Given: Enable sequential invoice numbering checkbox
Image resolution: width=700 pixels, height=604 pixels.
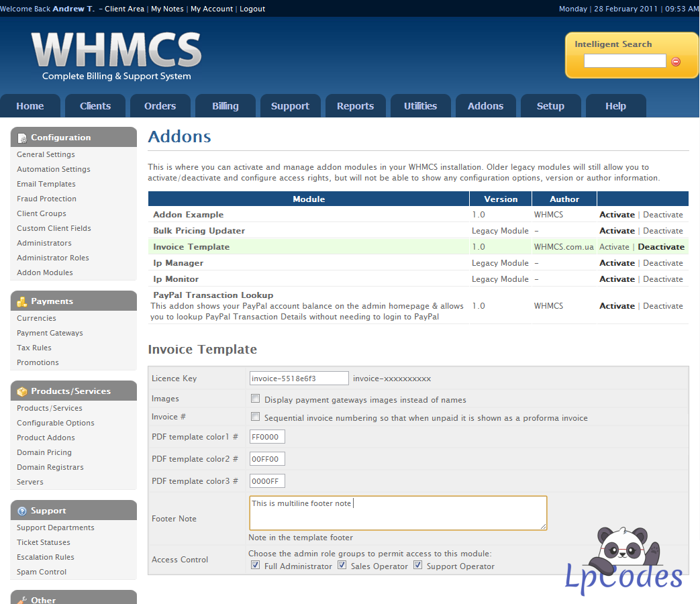Looking at the screenshot, I should [x=255, y=417].
